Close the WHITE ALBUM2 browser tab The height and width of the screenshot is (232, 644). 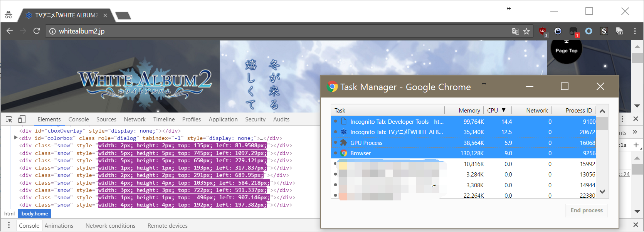pyautogui.click(x=105, y=15)
